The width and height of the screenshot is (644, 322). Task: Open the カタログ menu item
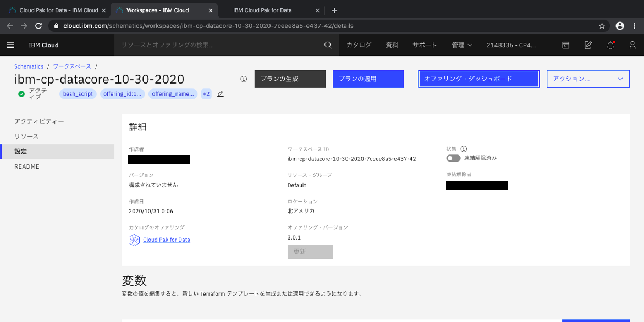(359, 45)
